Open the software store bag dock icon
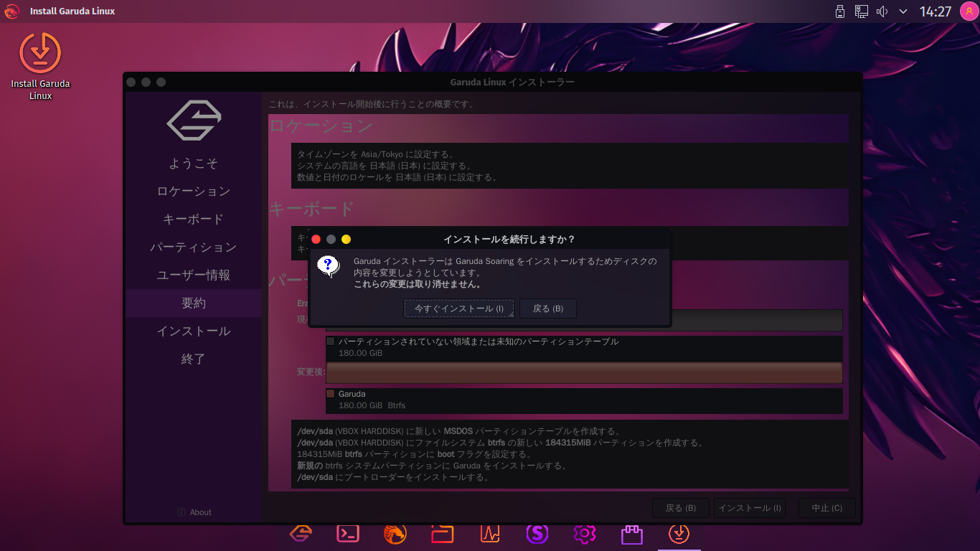 tap(632, 533)
